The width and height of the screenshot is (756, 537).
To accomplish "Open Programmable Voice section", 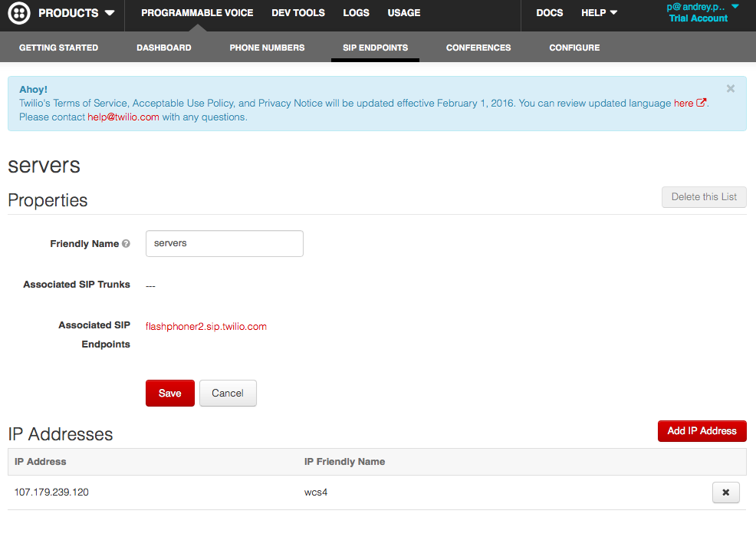I will pyautogui.click(x=197, y=13).
